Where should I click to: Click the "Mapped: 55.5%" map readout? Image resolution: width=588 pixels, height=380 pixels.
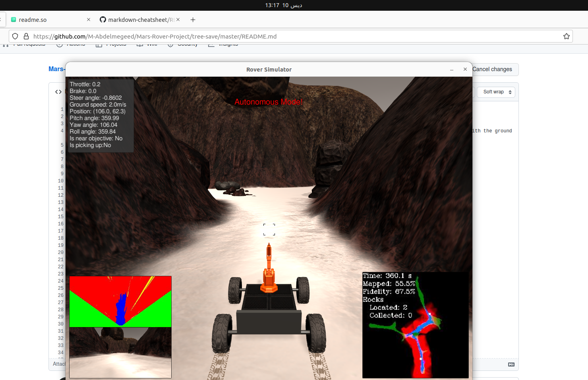389,283
